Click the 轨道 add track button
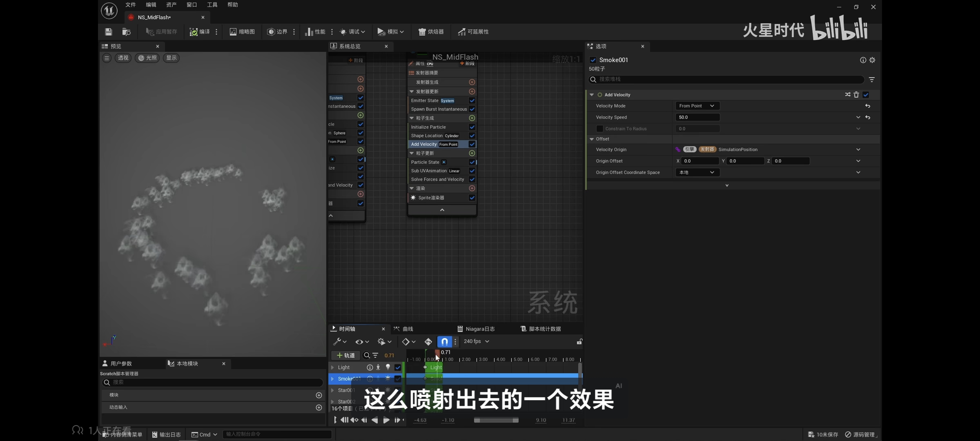The image size is (980, 441). (345, 355)
